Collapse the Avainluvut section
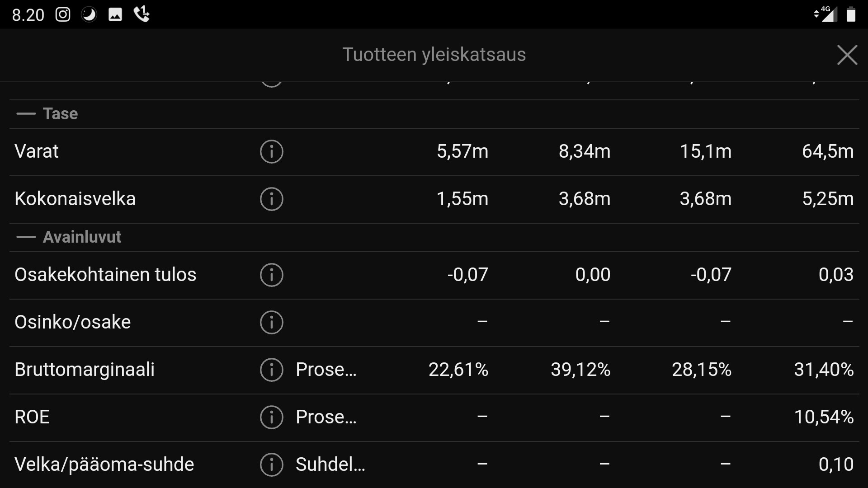Image resolution: width=868 pixels, height=488 pixels. [26, 237]
